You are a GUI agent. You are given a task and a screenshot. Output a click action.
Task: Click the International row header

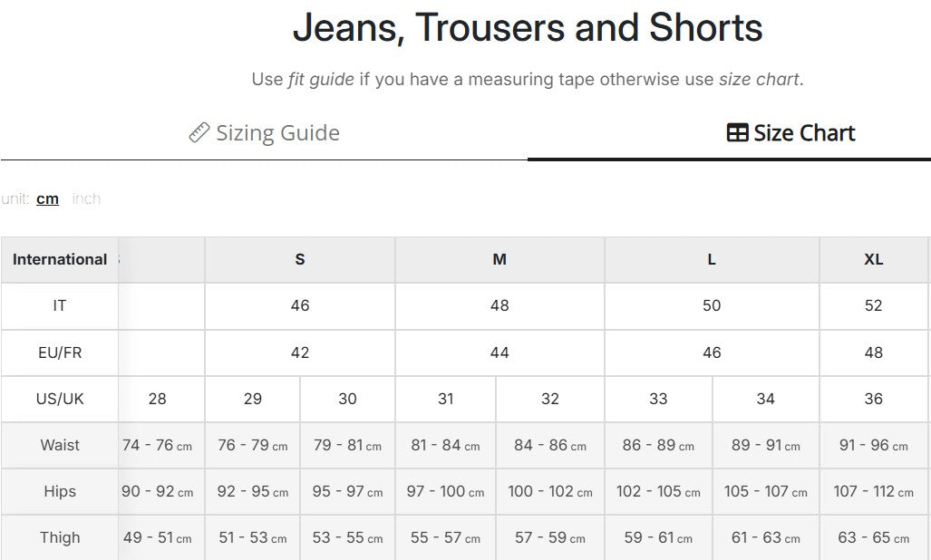point(59,260)
